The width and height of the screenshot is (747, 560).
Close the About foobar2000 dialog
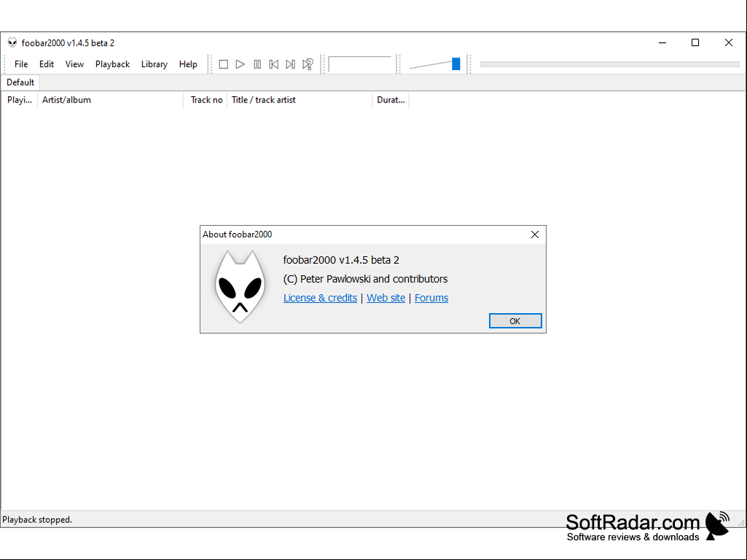[x=534, y=234]
